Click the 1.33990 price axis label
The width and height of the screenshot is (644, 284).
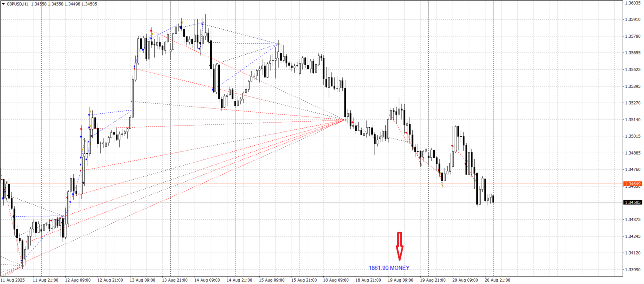click(633, 270)
